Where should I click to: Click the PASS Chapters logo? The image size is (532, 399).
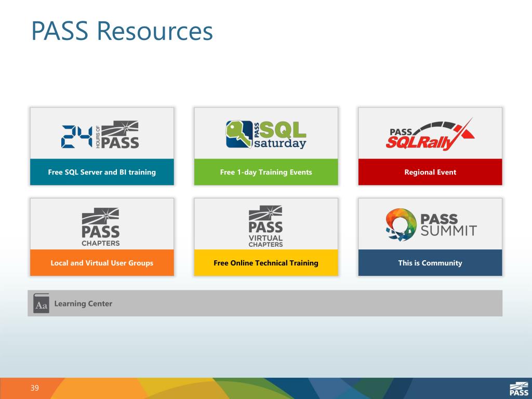click(100, 227)
